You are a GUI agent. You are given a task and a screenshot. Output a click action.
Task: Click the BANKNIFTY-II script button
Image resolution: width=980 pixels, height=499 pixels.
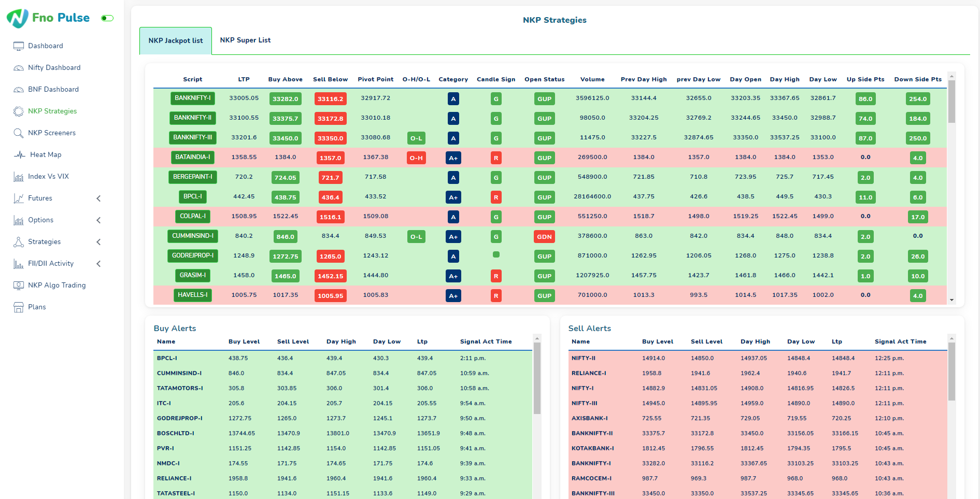193,118
